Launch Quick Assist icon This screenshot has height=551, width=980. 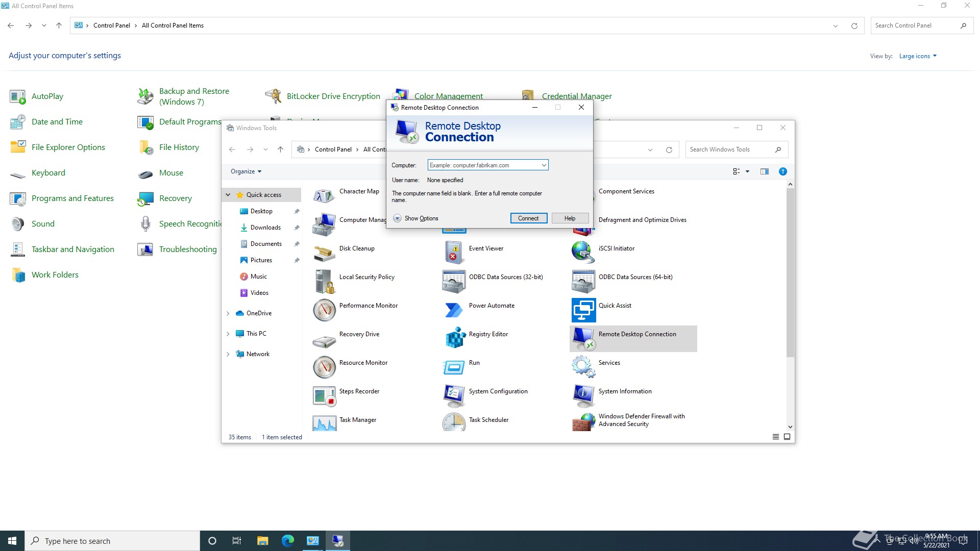click(583, 310)
